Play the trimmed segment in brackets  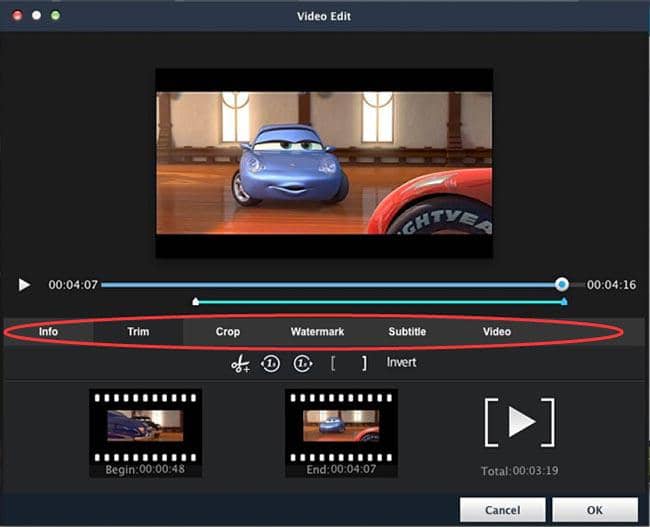point(520,422)
